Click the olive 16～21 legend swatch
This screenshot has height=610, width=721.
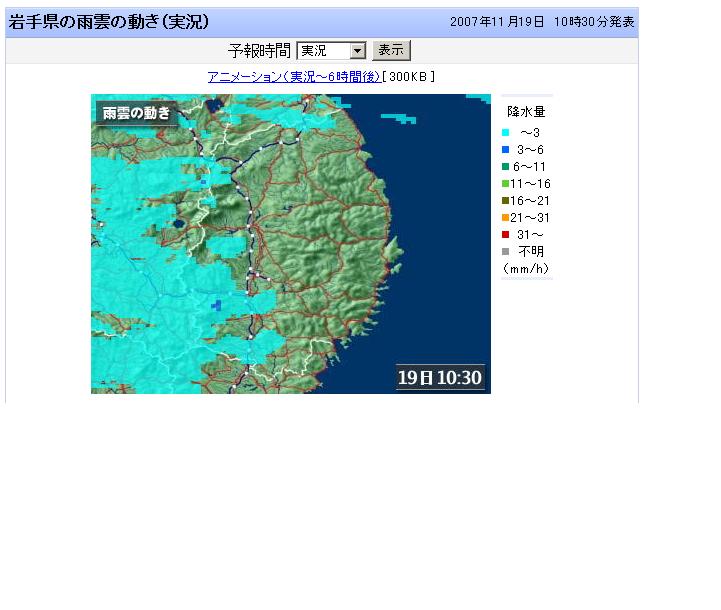coord(506,200)
